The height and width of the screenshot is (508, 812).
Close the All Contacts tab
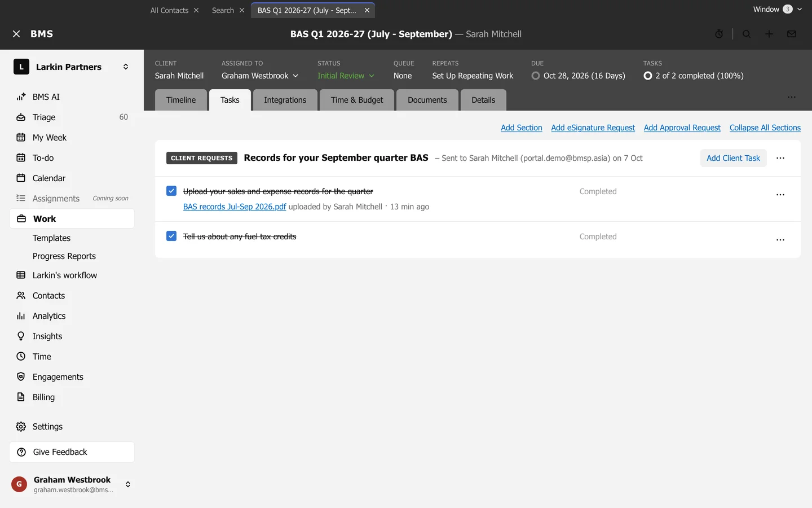coord(196,10)
